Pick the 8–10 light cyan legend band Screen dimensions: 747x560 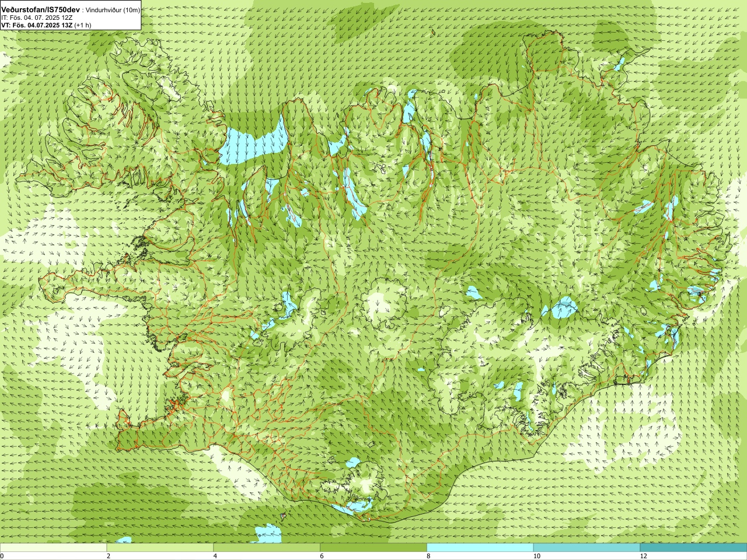click(x=480, y=548)
